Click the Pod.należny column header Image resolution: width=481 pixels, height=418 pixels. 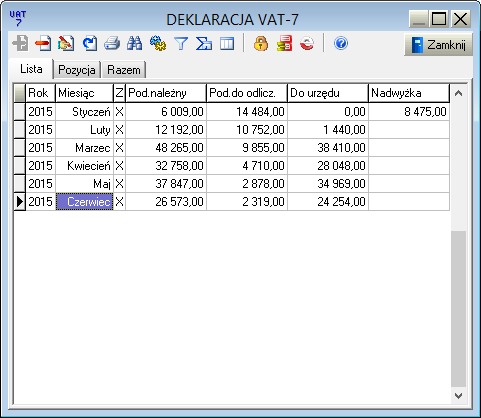coord(166,93)
